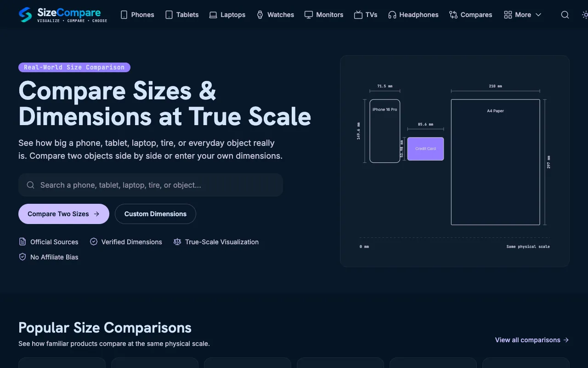Click the Real-World Size Comparison badge
The width and height of the screenshot is (588, 368).
point(74,67)
